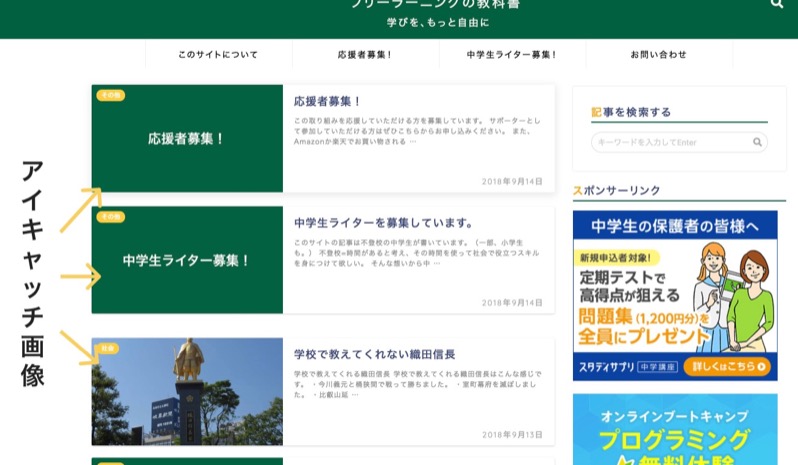Click the スポンサーリンク sidebar heading

(x=616, y=190)
